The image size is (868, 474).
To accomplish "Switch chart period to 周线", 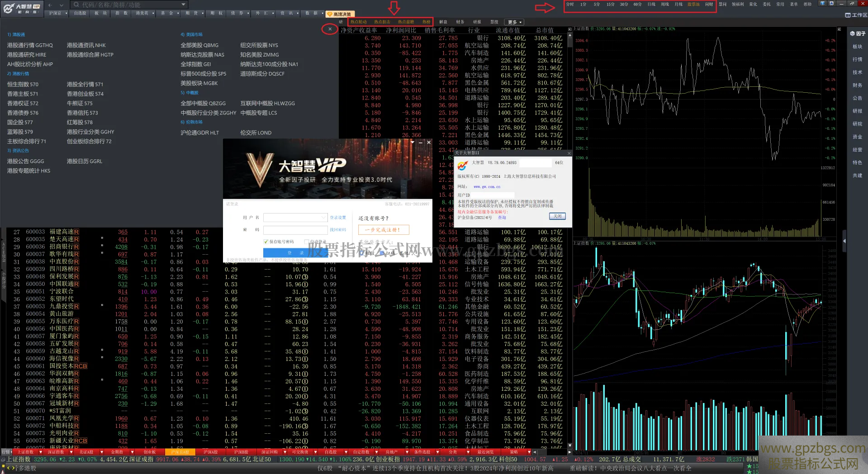I will [665, 5].
